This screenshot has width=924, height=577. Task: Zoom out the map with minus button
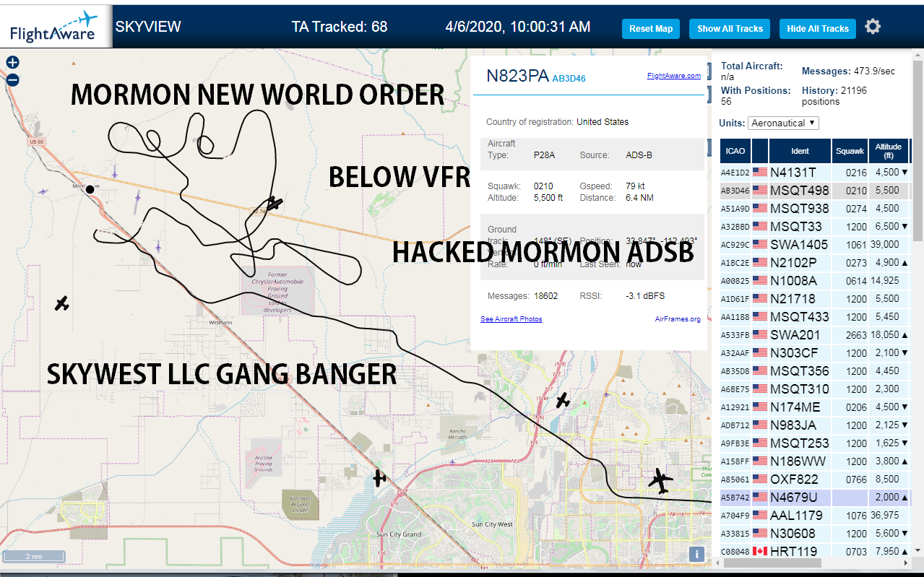click(12, 80)
